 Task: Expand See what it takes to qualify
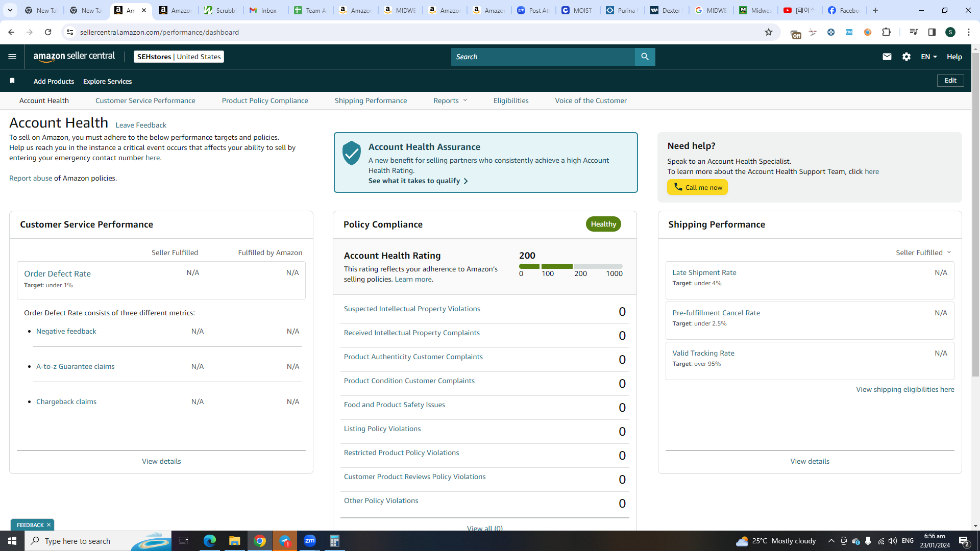418,181
